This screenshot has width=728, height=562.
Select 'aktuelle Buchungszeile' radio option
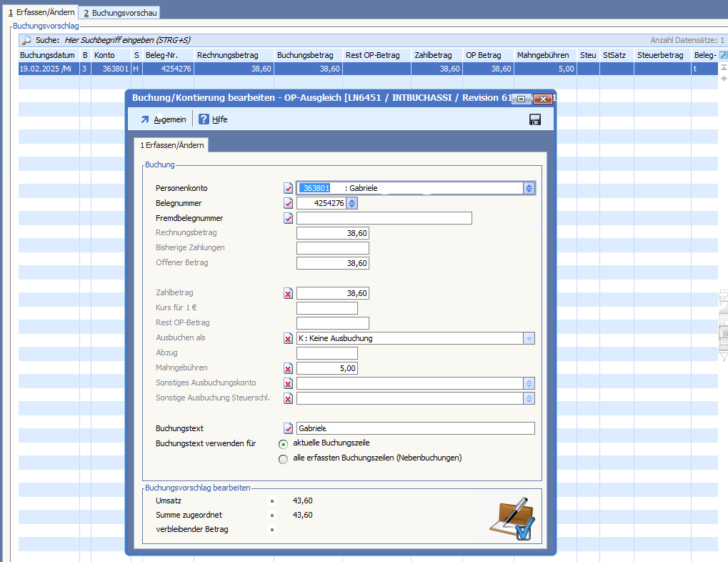coord(283,443)
